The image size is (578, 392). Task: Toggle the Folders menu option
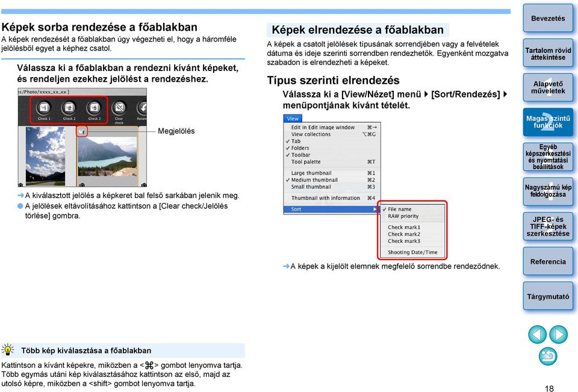pyautogui.click(x=332, y=148)
